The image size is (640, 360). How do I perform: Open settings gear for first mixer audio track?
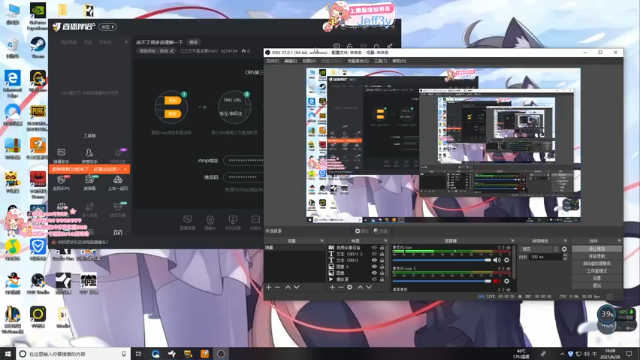point(507,260)
